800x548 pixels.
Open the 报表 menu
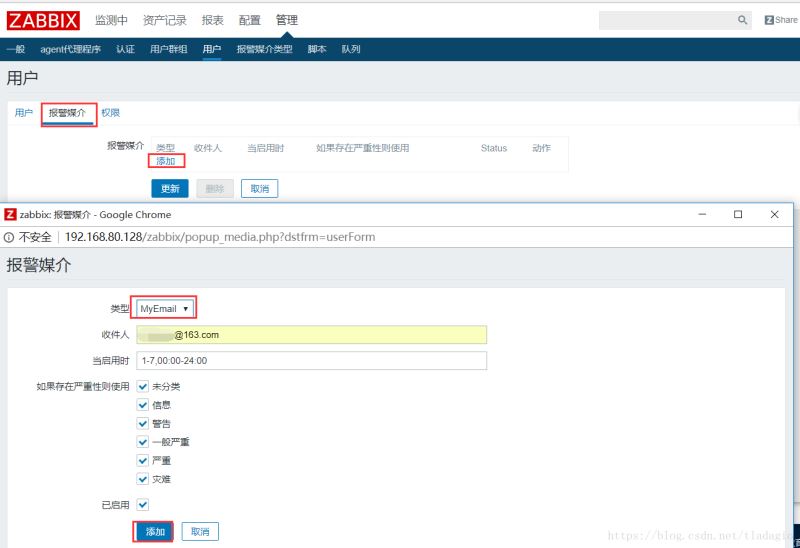(x=212, y=20)
